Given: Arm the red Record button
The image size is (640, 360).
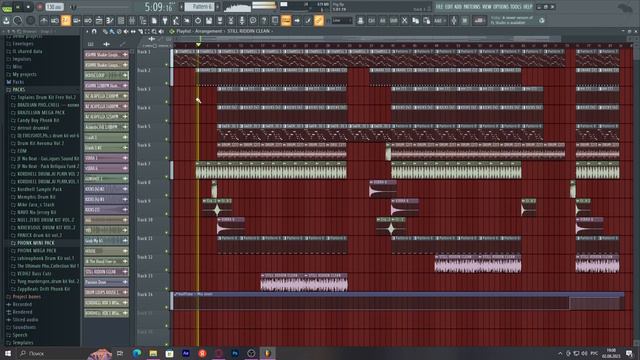Looking at the screenshot, I should coord(40,7).
